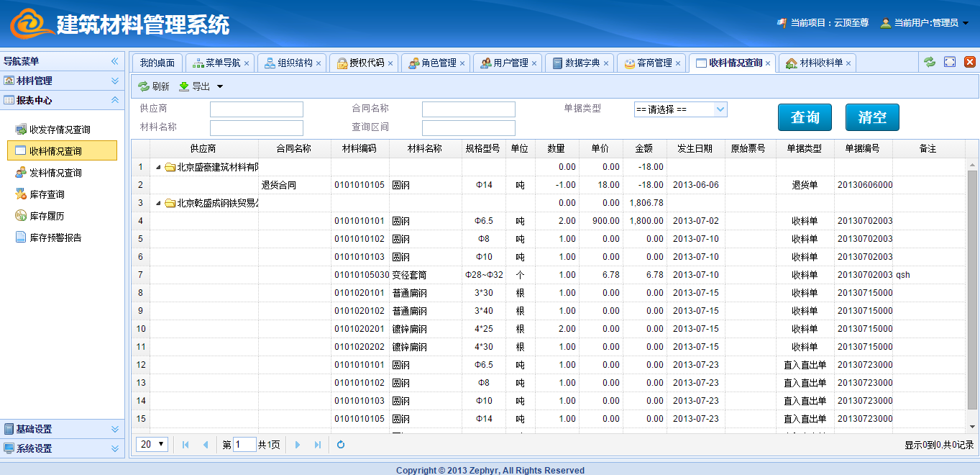Viewport: 980px width, 475px height.
Task: Open the page-size dropdown showing 20
Action: pos(152,444)
